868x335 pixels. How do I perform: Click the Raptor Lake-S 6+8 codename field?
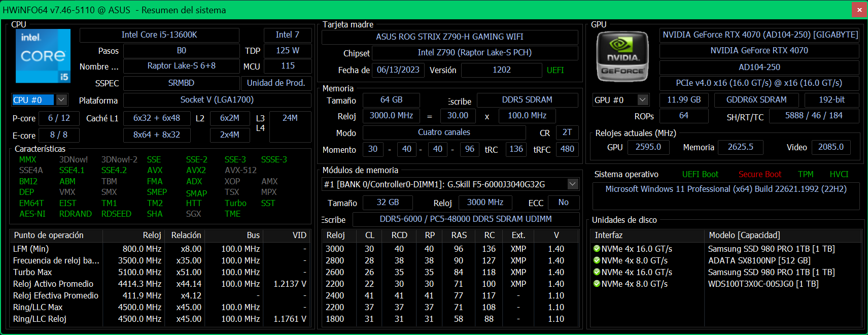click(181, 66)
